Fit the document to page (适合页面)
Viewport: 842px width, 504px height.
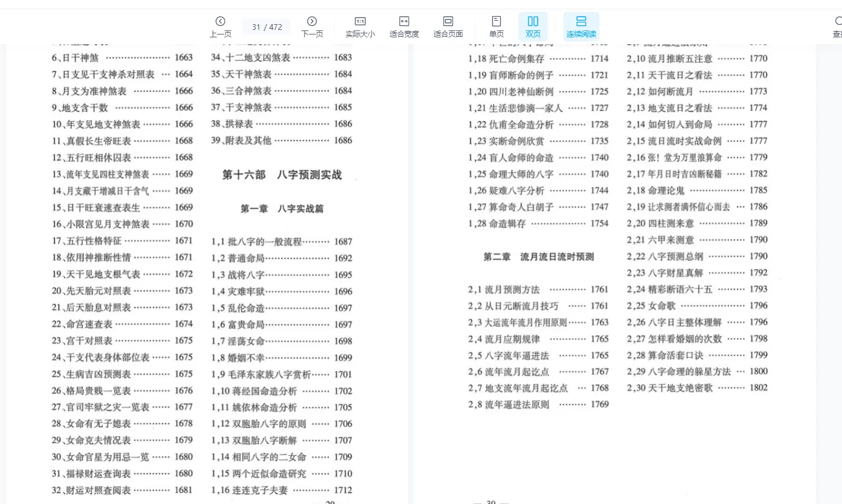point(448,26)
